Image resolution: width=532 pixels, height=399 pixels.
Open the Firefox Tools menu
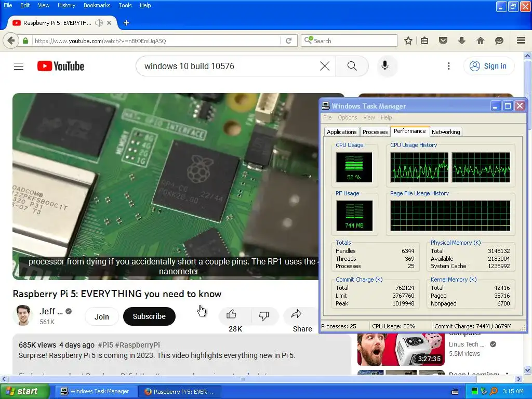pyautogui.click(x=125, y=5)
